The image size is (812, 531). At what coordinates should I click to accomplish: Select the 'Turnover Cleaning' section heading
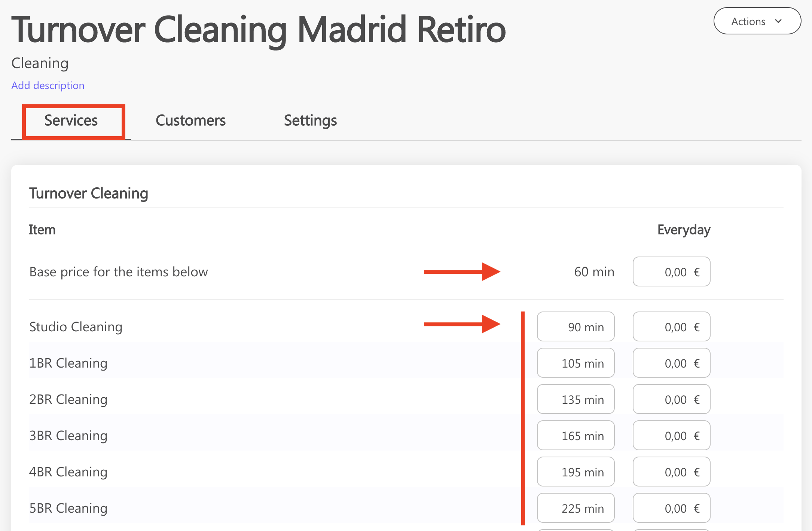pos(89,194)
